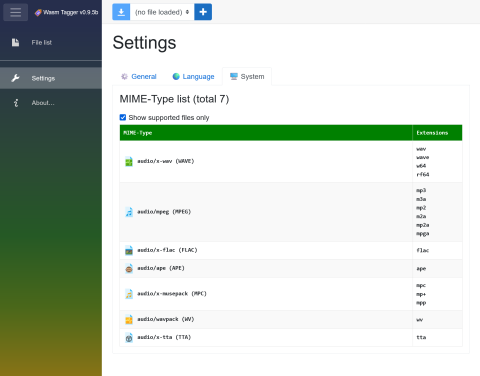Click the blue plus add file button
480x376 pixels.
pos(203,12)
